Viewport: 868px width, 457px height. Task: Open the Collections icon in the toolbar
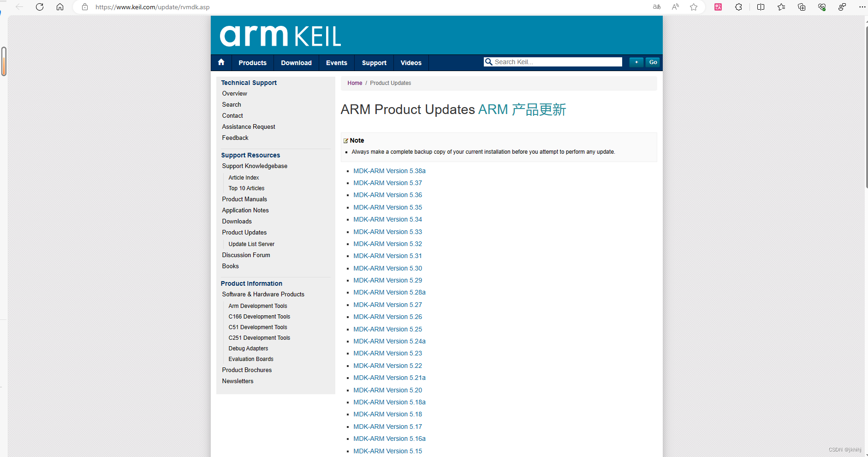click(x=801, y=7)
